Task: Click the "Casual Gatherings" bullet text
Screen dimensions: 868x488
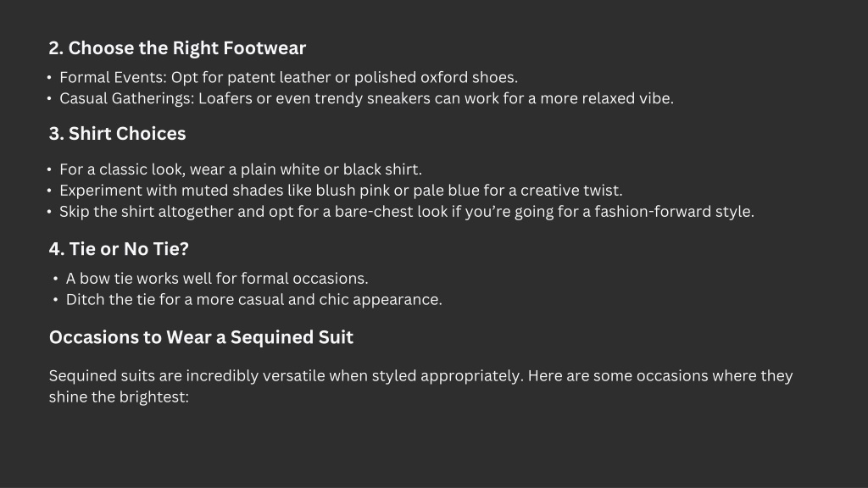Action: coord(366,98)
